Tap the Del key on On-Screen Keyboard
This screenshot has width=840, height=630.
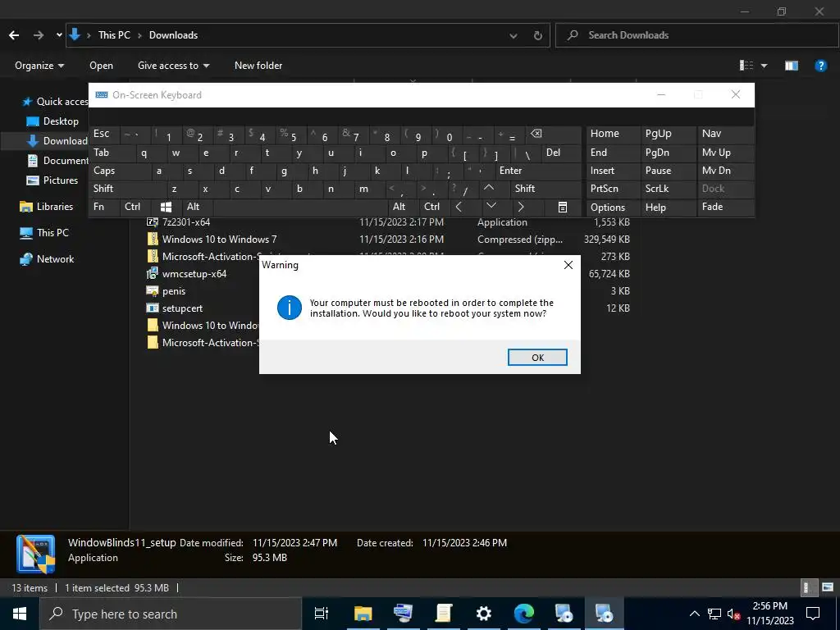pos(561,153)
